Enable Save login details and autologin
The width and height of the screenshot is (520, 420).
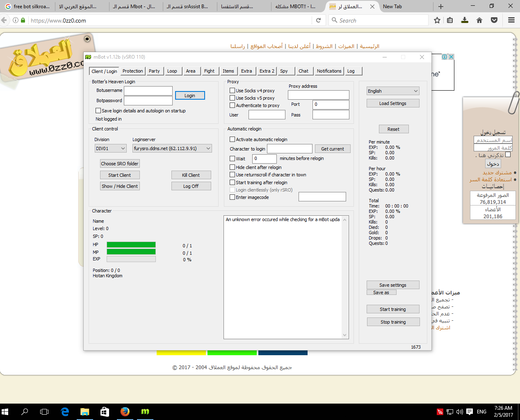(98, 111)
